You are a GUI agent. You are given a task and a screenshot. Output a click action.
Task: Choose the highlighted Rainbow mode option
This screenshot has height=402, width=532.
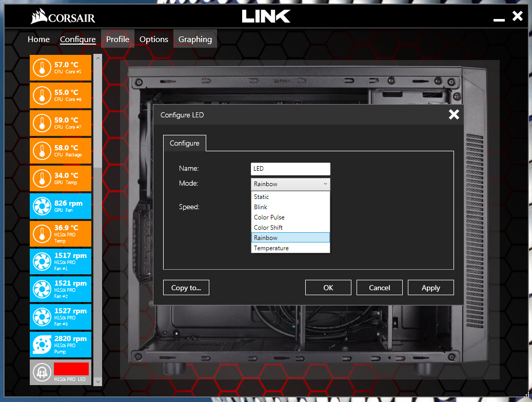[290, 237]
